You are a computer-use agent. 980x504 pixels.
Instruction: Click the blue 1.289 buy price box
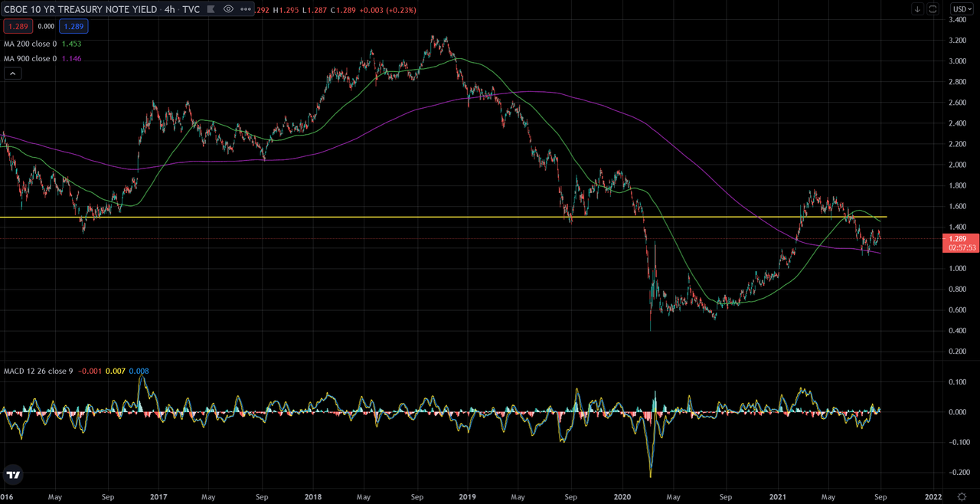tap(73, 26)
